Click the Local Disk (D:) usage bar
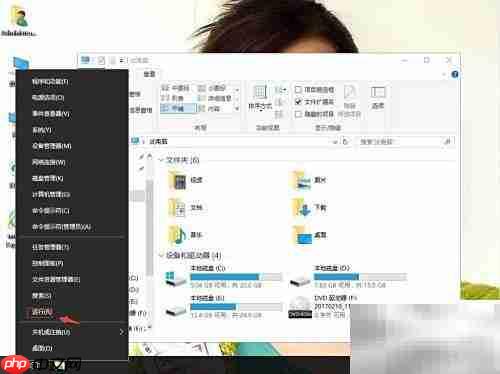This screenshot has width=500, height=374. pos(360,277)
